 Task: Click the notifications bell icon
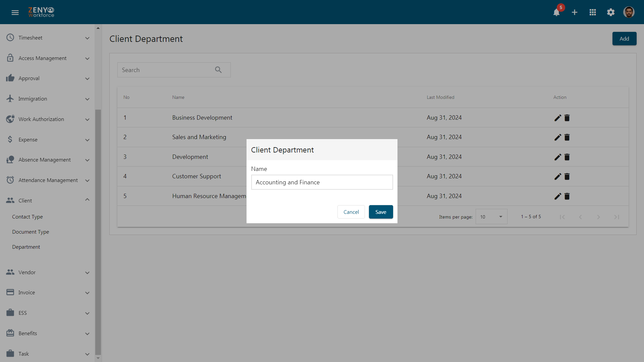pos(556,12)
